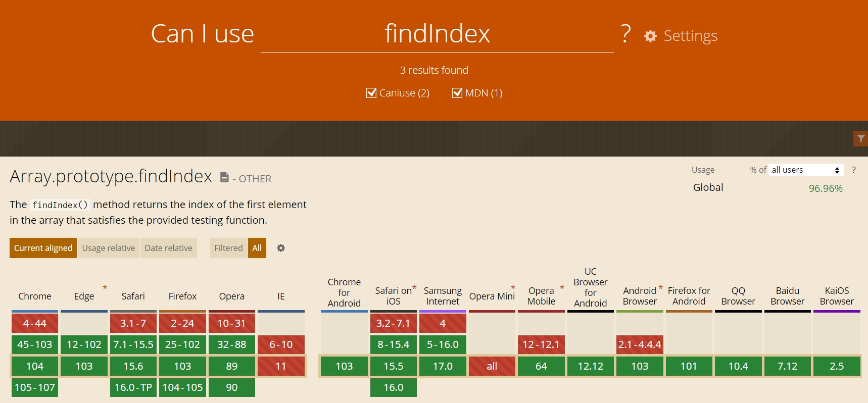Select Opera Mobile 64 cell
This screenshot has height=403, width=868.
(x=541, y=366)
